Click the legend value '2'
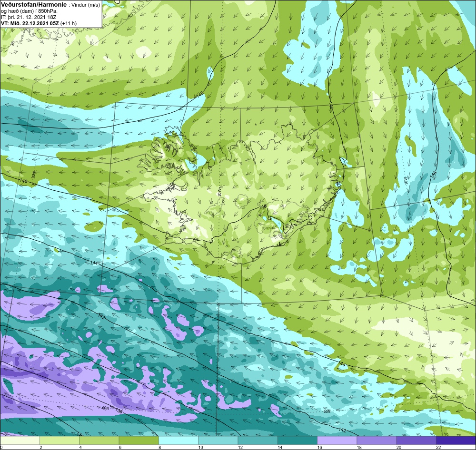Viewport: 476px width, 450px height. pos(40,447)
